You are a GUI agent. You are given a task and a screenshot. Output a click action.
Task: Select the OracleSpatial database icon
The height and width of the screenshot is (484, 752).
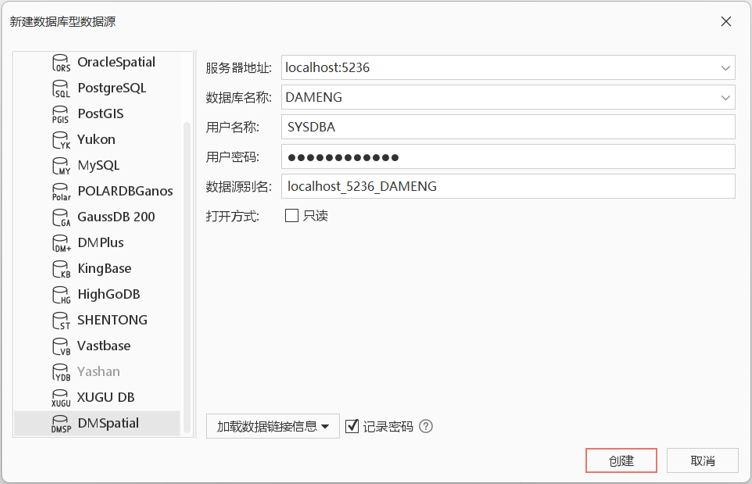61,63
